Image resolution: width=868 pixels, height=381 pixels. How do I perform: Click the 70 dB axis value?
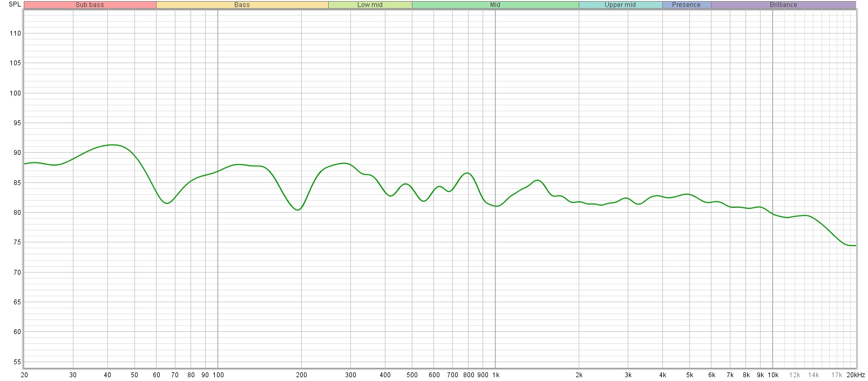(x=17, y=273)
